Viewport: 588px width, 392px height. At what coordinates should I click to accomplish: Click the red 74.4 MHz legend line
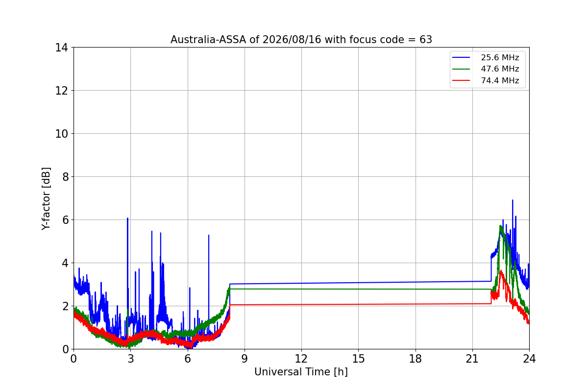pos(462,80)
